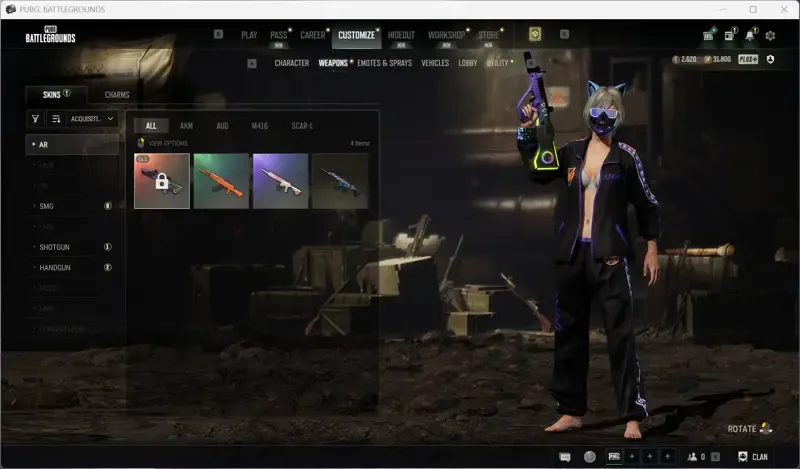This screenshot has height=469, width=800.
Task: Open the rewards chest icon
Action: 709,35
